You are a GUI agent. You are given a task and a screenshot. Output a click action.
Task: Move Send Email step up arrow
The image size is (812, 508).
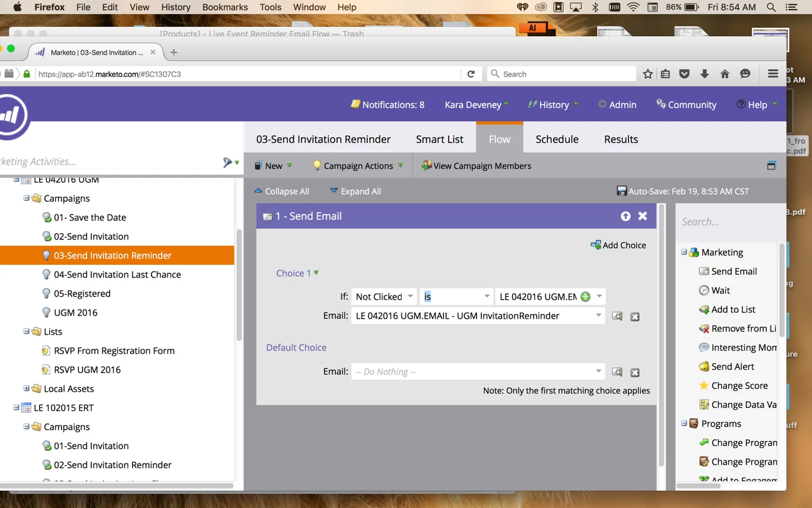click(625, 216)
